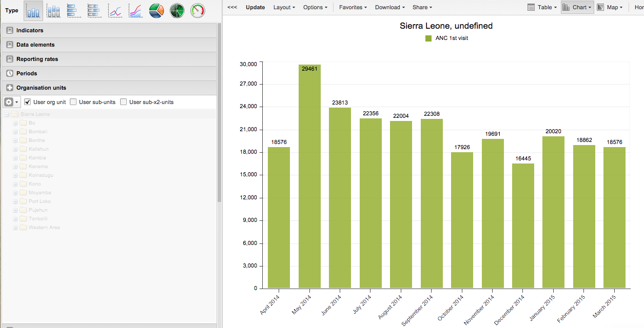This screenshot has width=644, height=328.
Task: Select the pie chart type
Action: pyautogui.click(x=157, y=10)
